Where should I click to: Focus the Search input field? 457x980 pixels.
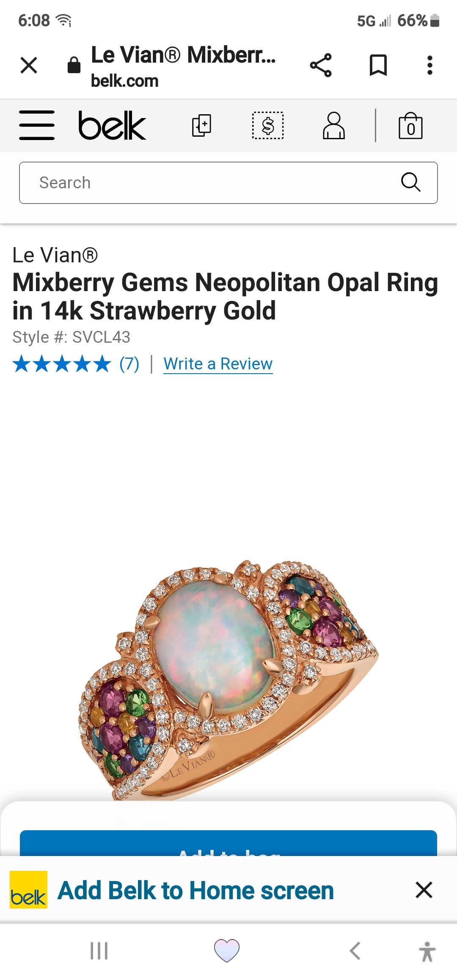228,183
